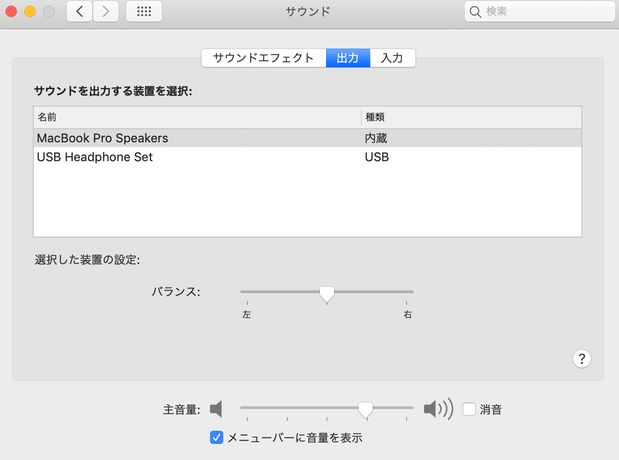Click the magnifier icon in search field
619x460 pixels.
point(475,12)
